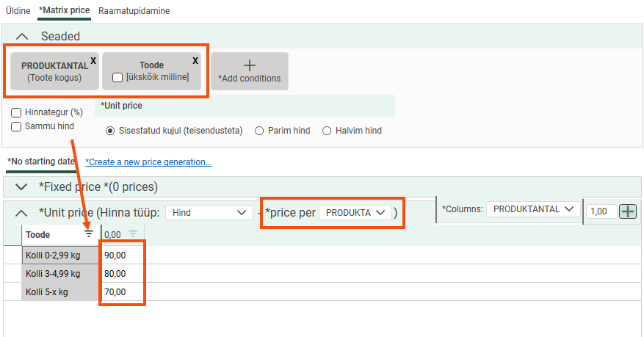Open the price per PRODUKTA dropdown
The width and height of the screenshot is (644, 337).
[x=355, y=212]
